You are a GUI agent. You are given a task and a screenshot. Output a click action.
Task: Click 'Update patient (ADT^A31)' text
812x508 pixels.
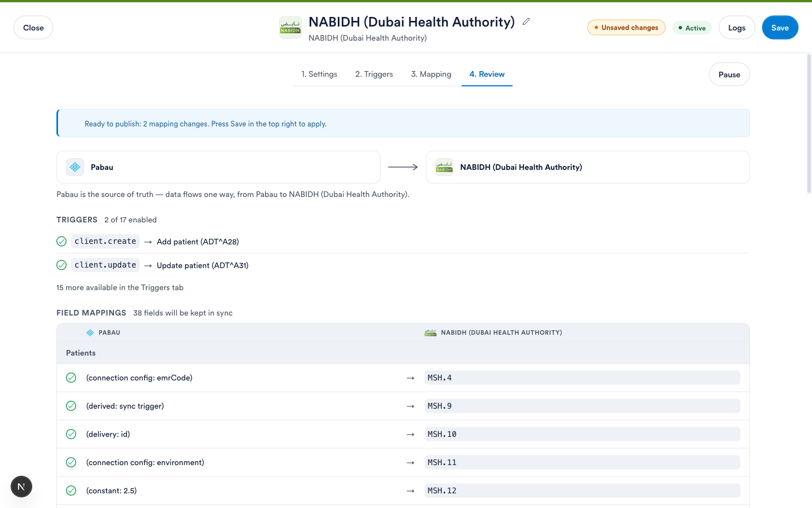(x=202, y=265)
